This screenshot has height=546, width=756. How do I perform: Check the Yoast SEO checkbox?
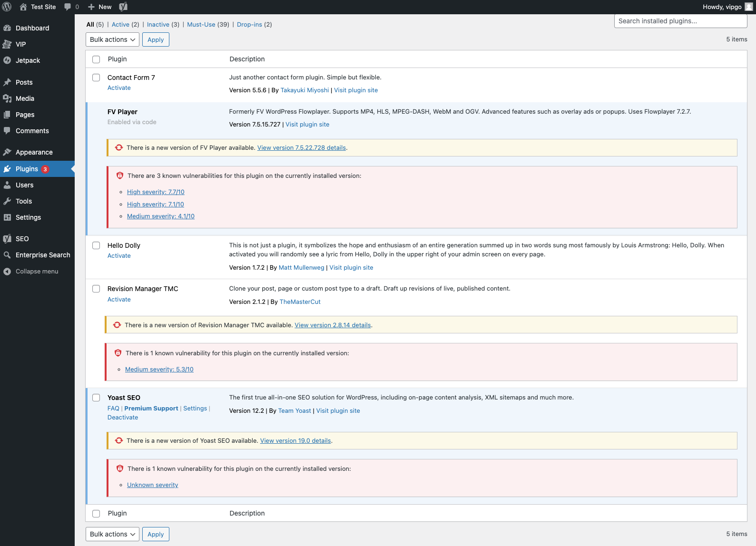click(96, 398)
